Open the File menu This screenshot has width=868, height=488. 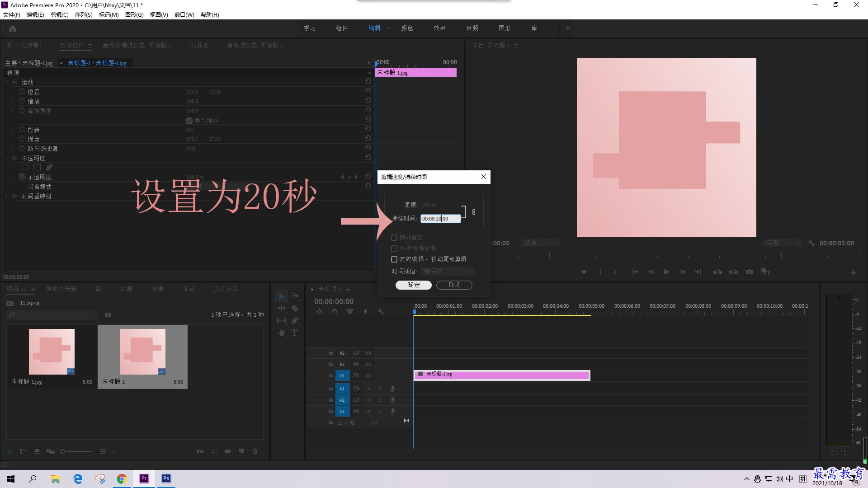click(12, 15)
